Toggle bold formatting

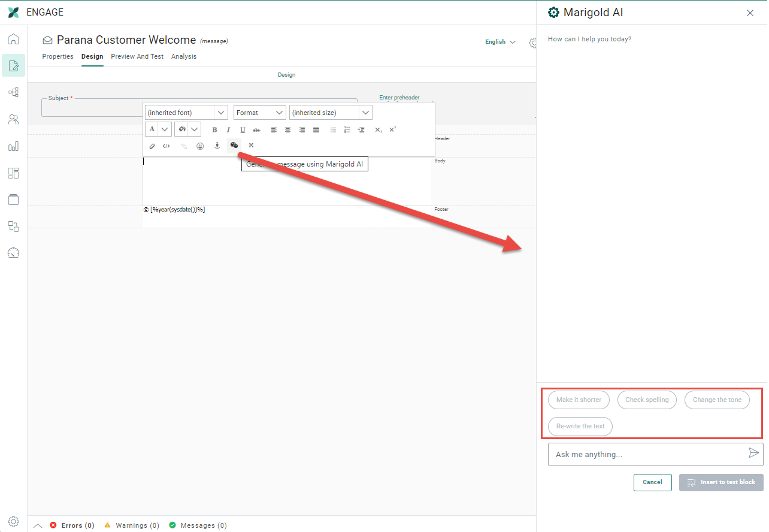[x=214, y=129]
